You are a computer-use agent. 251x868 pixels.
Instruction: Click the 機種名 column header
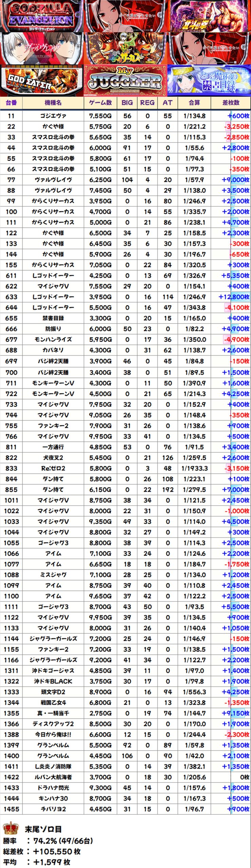click(x=53, y=103)
